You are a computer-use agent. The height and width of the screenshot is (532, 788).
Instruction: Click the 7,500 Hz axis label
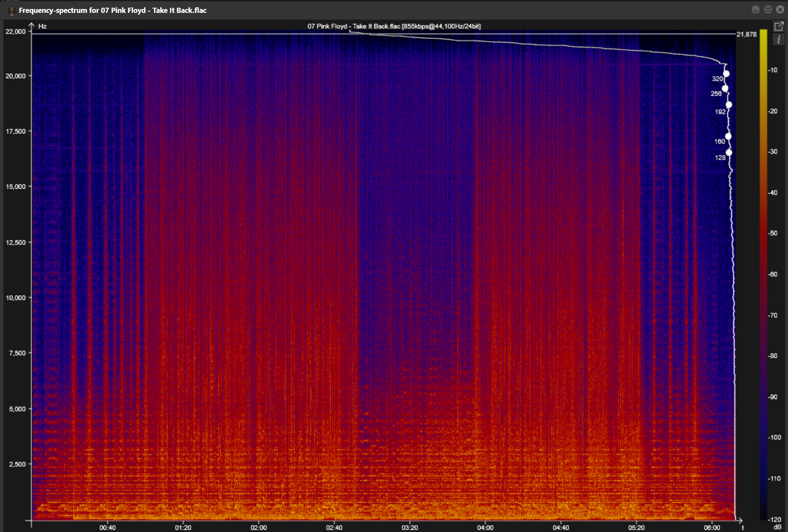(17, 353)
